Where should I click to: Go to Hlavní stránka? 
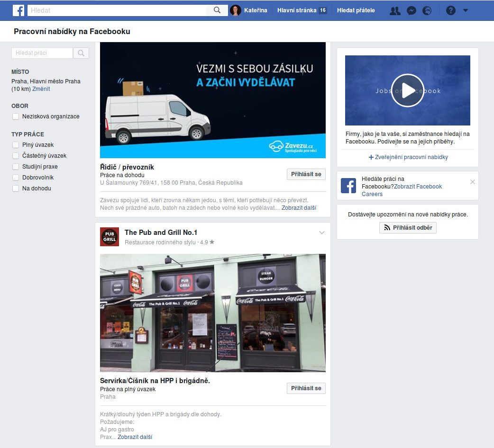tap(297, 10)
